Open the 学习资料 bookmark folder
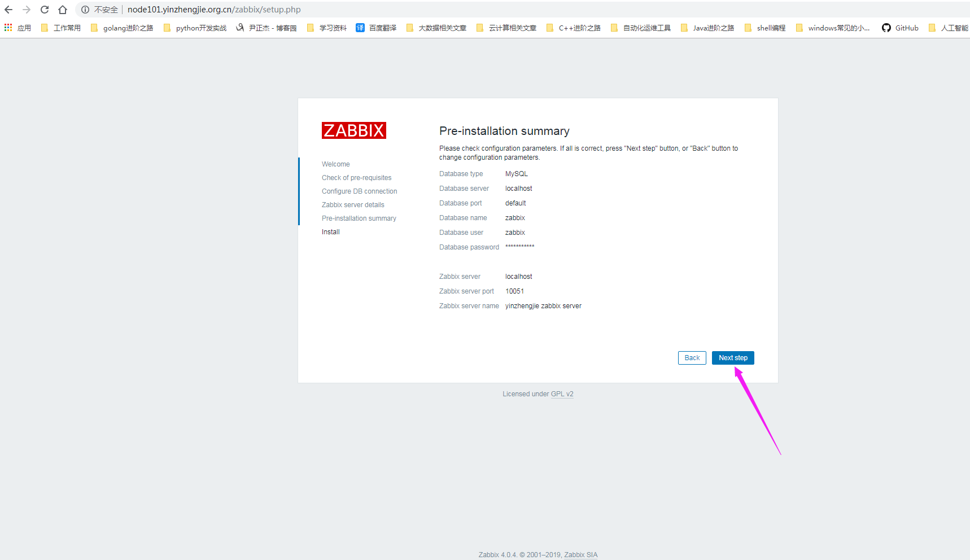 [327, 28]
